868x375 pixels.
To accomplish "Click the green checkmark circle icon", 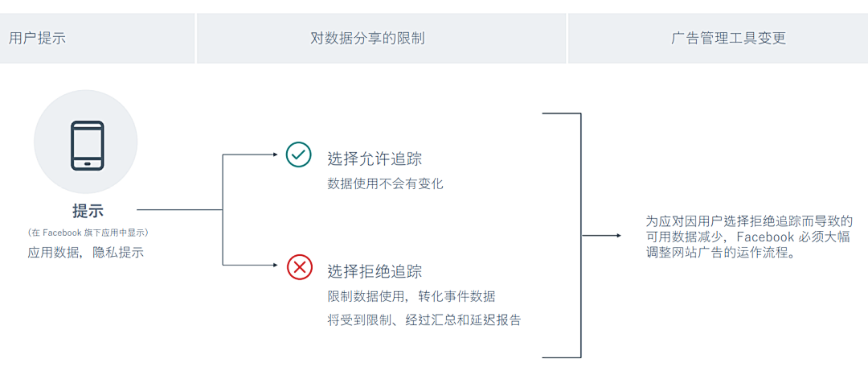I will click(x=299, y=155).
